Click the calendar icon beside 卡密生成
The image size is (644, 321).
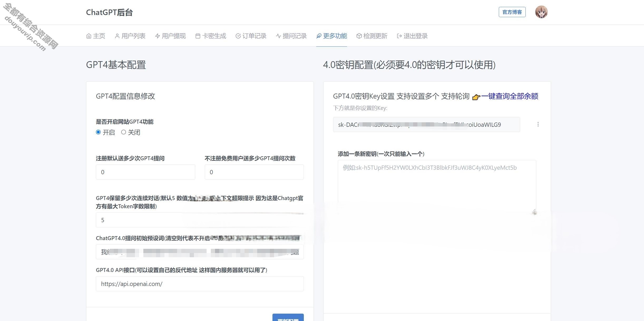pyautogui.click(x=198, y=36)
